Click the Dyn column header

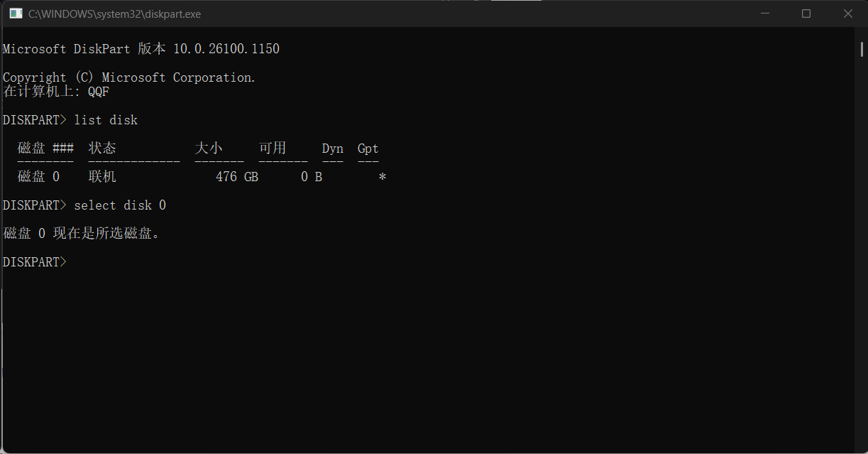[x=333, y=148]
